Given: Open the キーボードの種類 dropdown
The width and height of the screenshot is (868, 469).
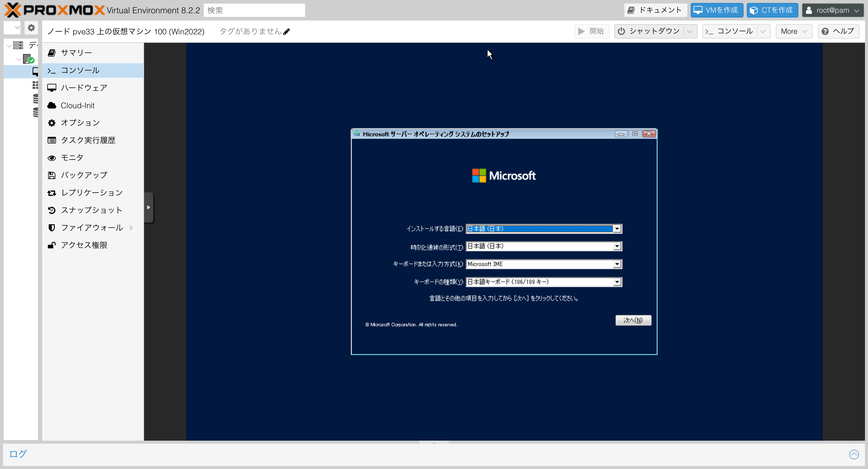Looking at the screenshot, I should coord(617,282).
